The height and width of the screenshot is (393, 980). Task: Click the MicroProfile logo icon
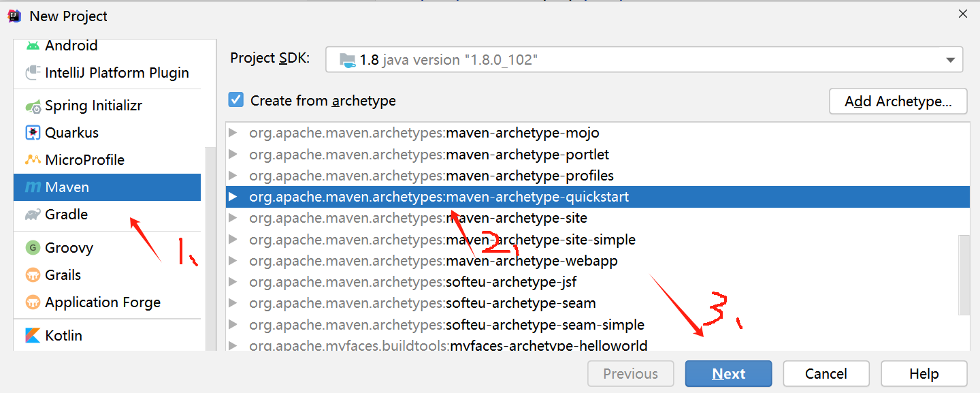[x=33, y=160]
